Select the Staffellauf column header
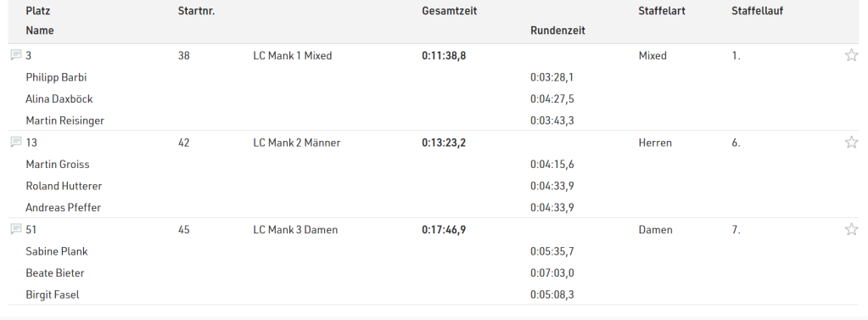Viewport: 868px width, 320px height. (757, 10)
